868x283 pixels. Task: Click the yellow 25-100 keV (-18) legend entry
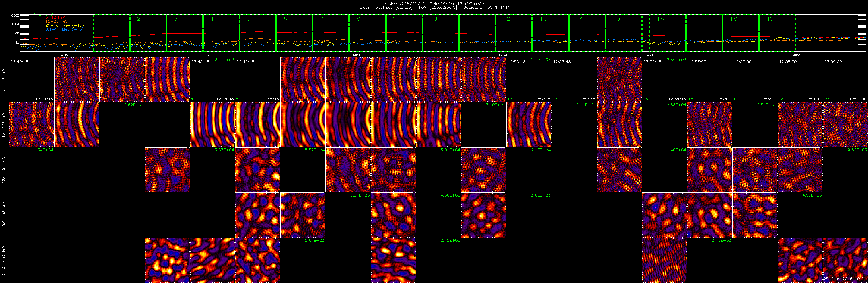(65, 25)
